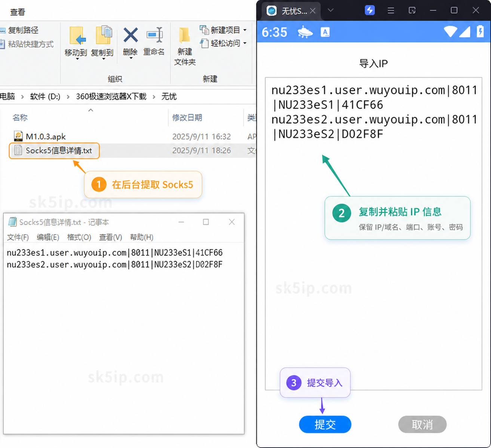Image resolution: width=491 pixels, height=448 pixels.
Task: Expand the New item (新建项目) dropdown arrow
Action: (245, 30)
